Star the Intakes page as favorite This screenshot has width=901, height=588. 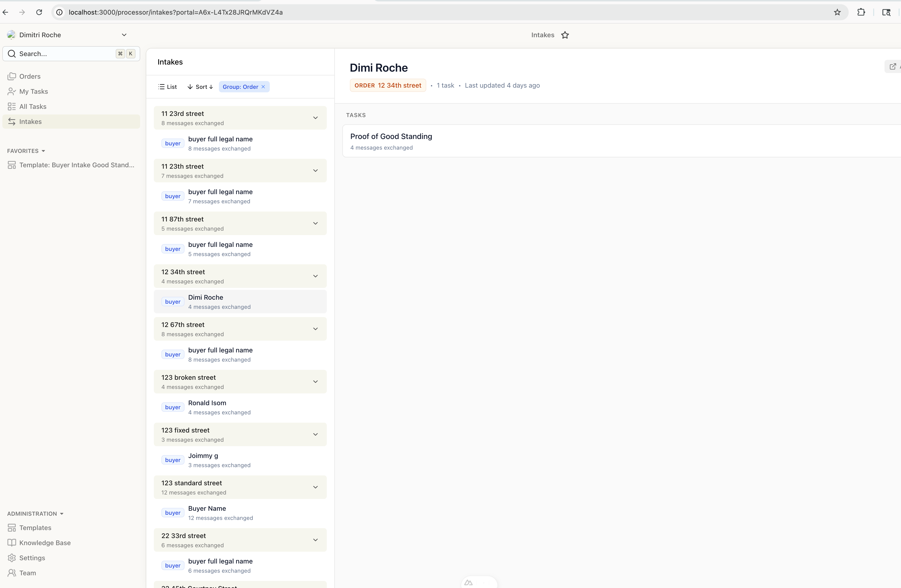pos(565,35)
